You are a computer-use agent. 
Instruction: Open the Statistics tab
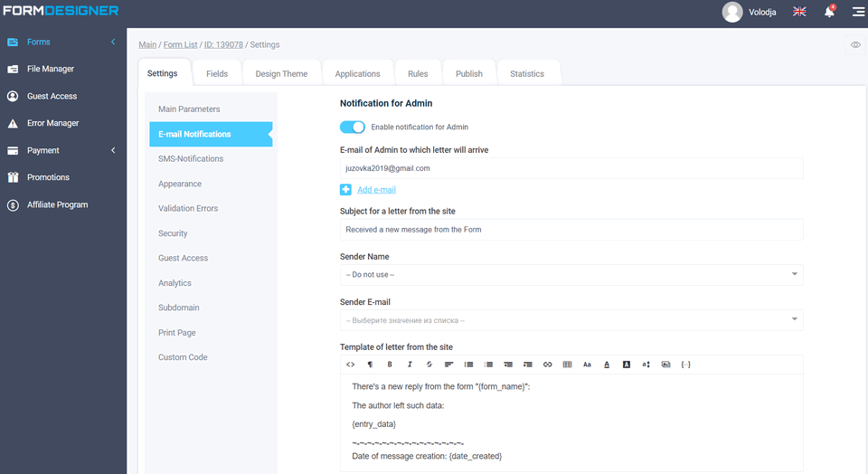click(527, 74)
